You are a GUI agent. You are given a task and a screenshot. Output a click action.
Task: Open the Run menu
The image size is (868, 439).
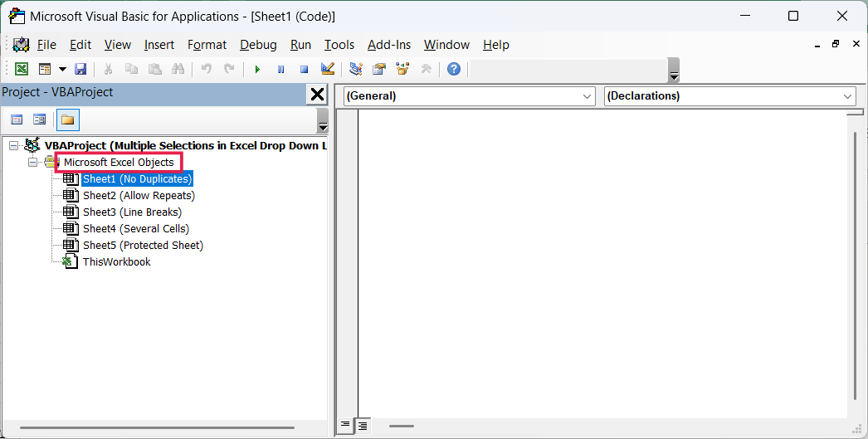(x=300, y=45)
